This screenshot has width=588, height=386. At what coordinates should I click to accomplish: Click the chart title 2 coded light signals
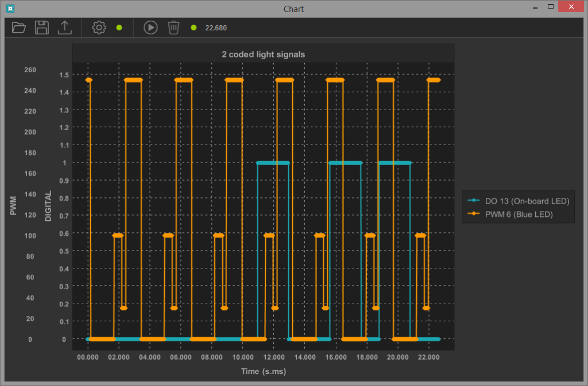point(263,54)
